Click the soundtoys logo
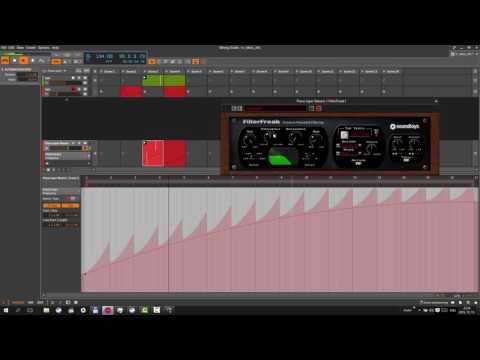Screen dimensions: 480x360 404,127
